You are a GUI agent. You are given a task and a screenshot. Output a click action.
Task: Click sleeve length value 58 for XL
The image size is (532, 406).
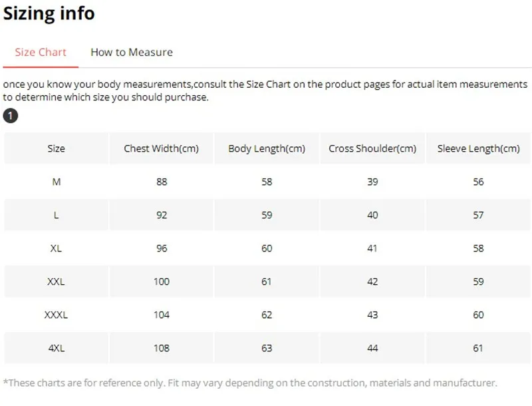coord(478,248)
